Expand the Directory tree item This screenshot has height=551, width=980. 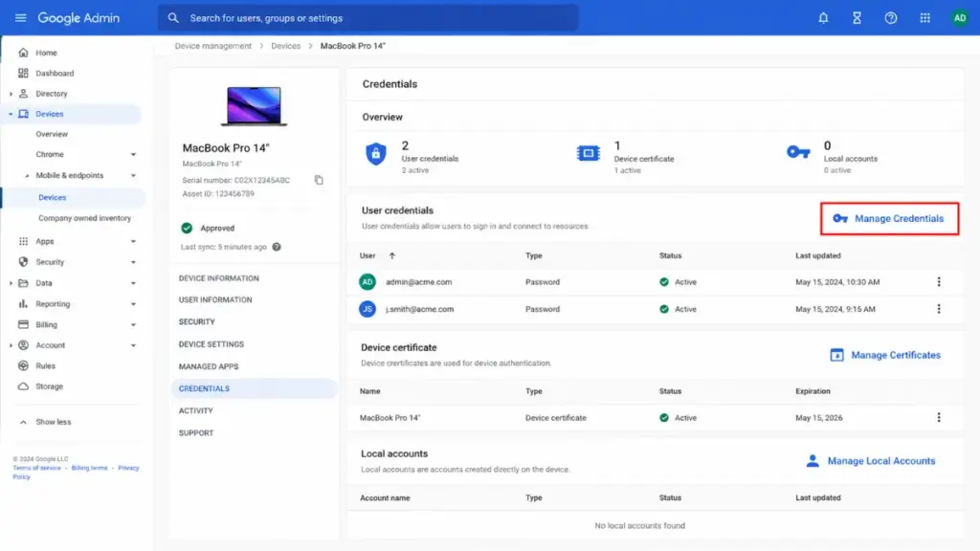(11, 94)
